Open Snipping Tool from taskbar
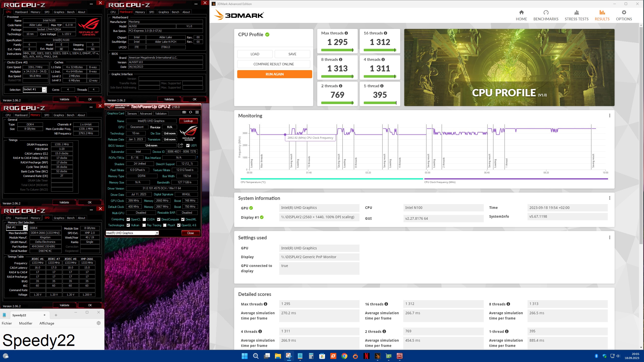This screenshot has width=644, height=362. [289, 356]
